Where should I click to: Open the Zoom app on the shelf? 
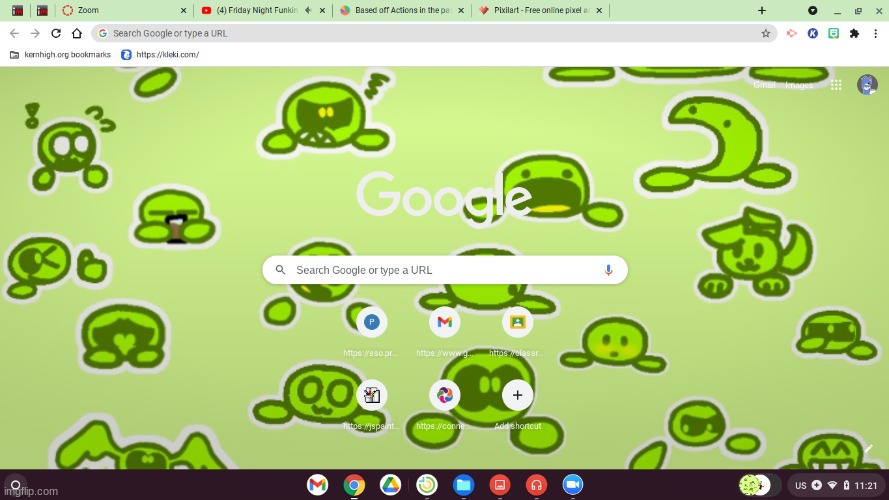click(x=573, y=485)
